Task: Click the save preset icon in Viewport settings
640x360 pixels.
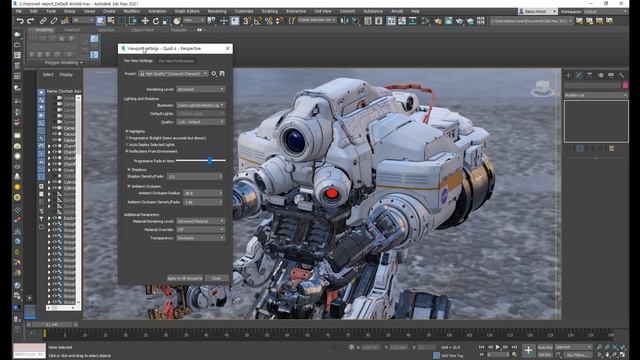Action: (x=222, y=73)
